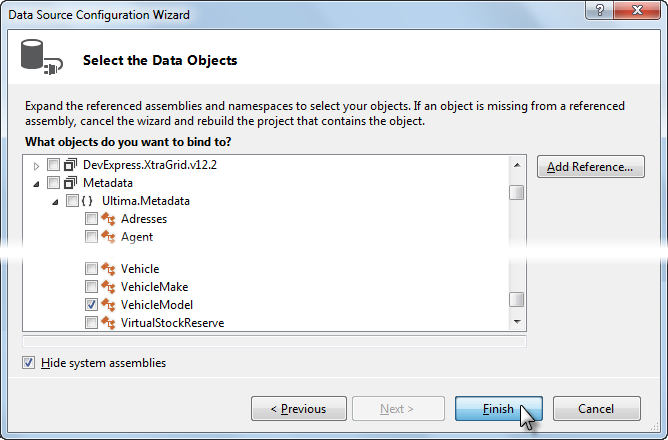Click the VirtualStockReserve class icon
Screen dimensions: 668x440
[x=108, y=323]
